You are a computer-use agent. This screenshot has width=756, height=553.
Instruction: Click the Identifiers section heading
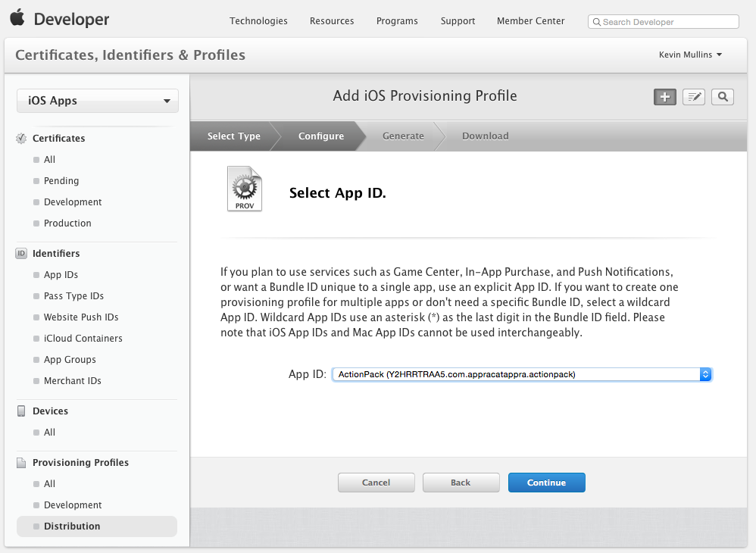point(56,253)
